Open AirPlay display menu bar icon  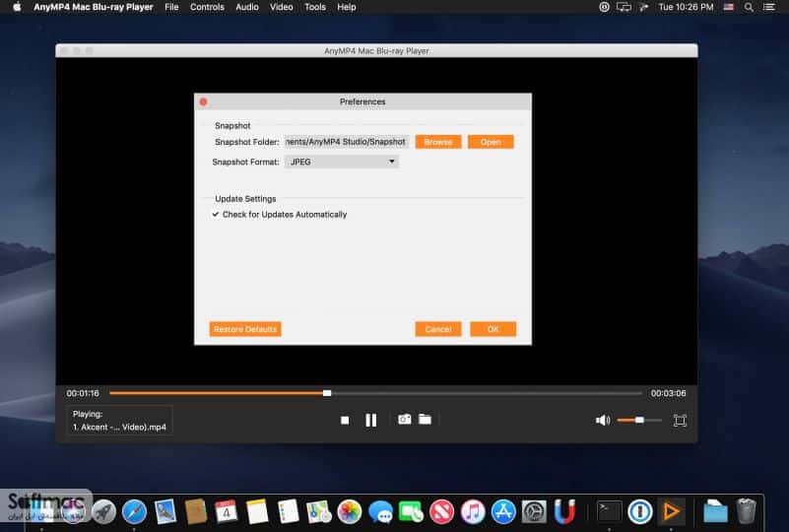pos(624,7)
